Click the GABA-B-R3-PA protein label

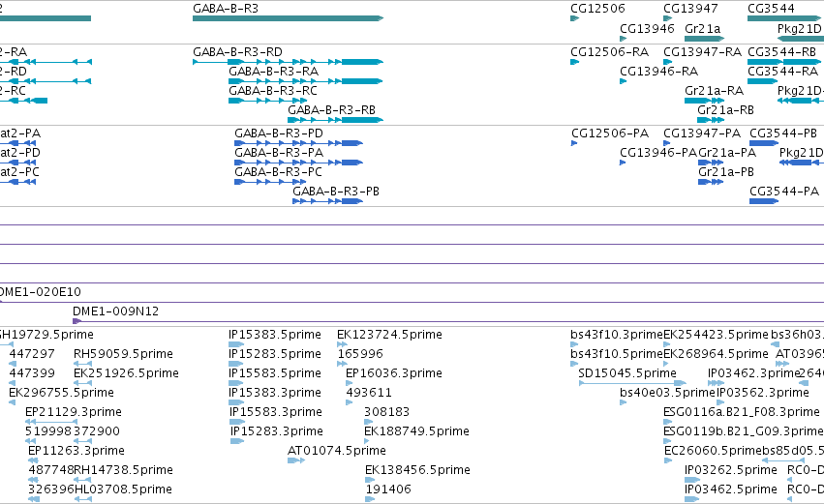click(279, 153)
